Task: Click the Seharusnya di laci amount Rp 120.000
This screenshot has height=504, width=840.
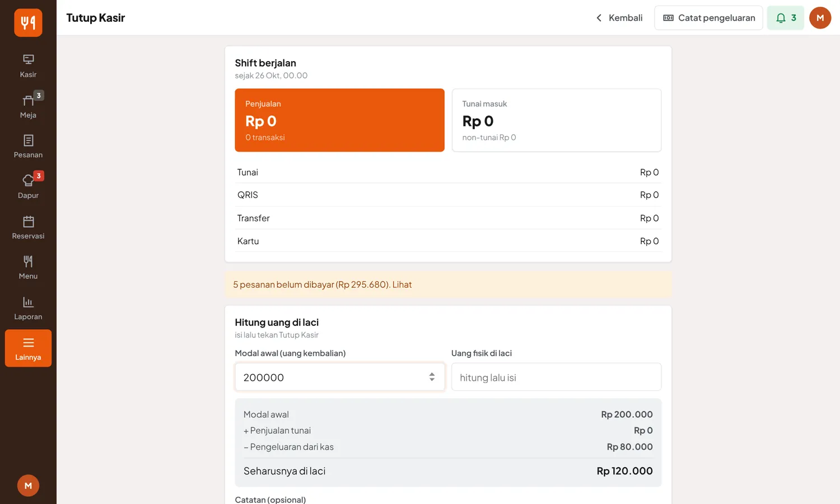Action: pos(624,471)
